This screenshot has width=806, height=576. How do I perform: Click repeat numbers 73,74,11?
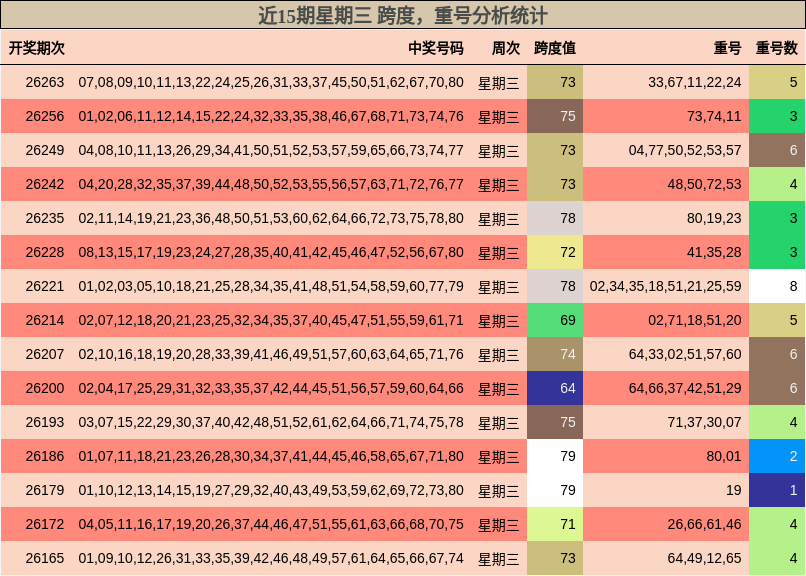click(x=714, y=116)
